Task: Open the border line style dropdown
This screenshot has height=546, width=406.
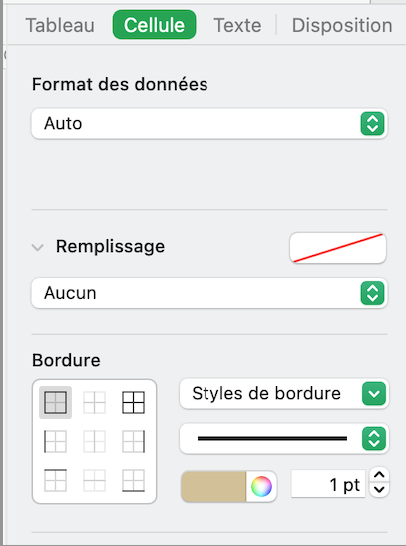Action: coord(284,439)
